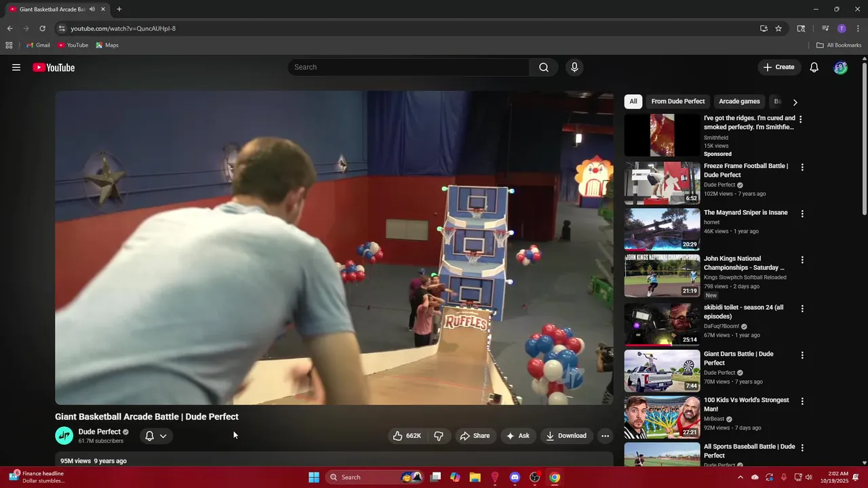Show hidden system tray icons chevron
This screenshot has height=488, width=868.
[740, 477]
